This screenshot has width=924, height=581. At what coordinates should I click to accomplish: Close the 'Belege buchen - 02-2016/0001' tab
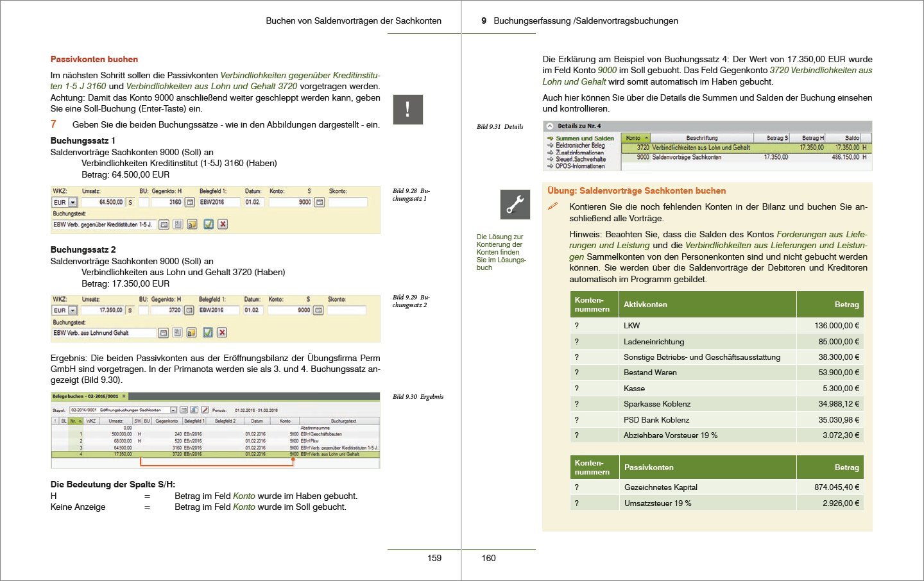(x=124, y=396)
